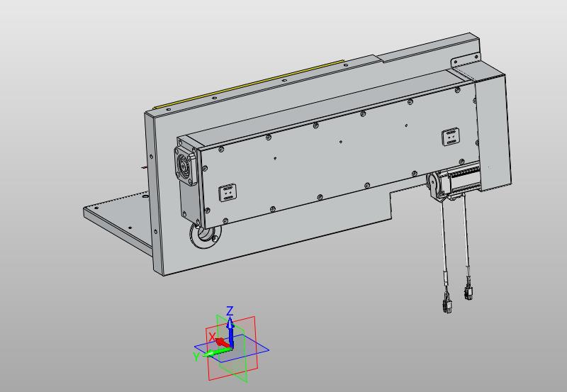Select the "Y" axis label

point(196,357)
